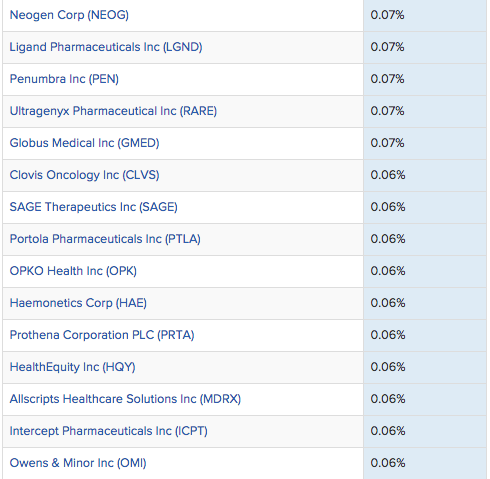Click Ligand Pharmaceuticals Inc (LGND) link

coord(106,47)
